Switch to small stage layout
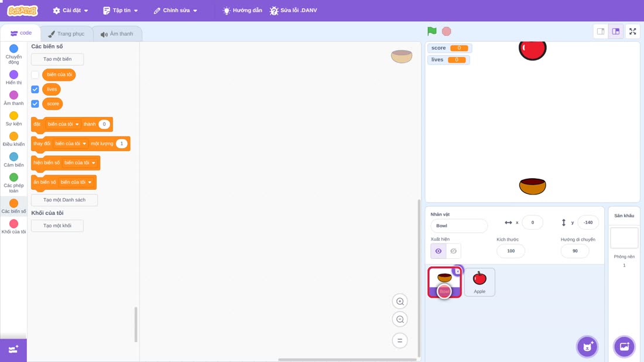The height and width of the screenshot is (362, 644). click(x=601, y=31)
